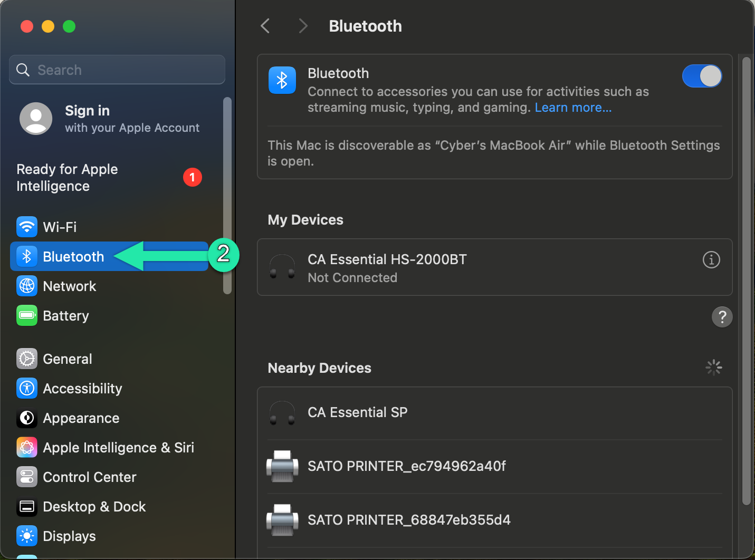The height and width of the screenshot is (560, 755).
Task: Turn off the Bluetooth toggle switch
Action: point(702,76)
